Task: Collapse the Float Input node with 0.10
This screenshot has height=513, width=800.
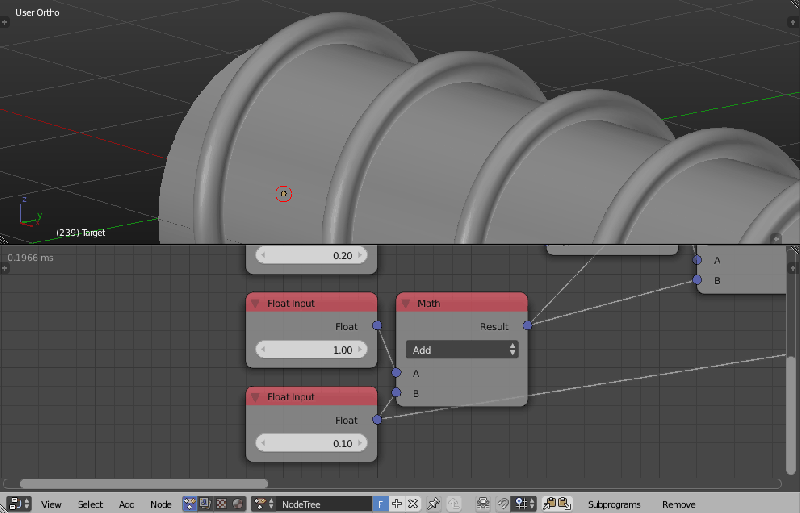Action: click(x=255, y=397)
